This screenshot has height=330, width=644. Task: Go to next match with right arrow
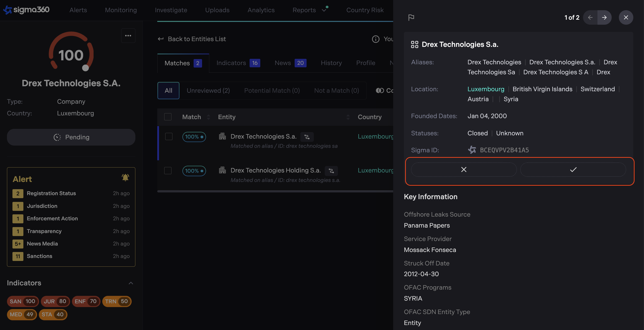[604, 17]
